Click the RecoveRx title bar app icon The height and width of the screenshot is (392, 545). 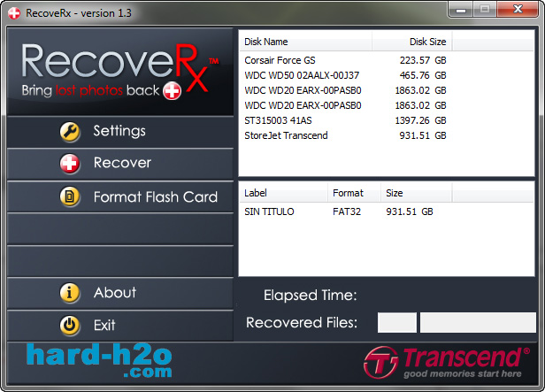click(14, 13)
